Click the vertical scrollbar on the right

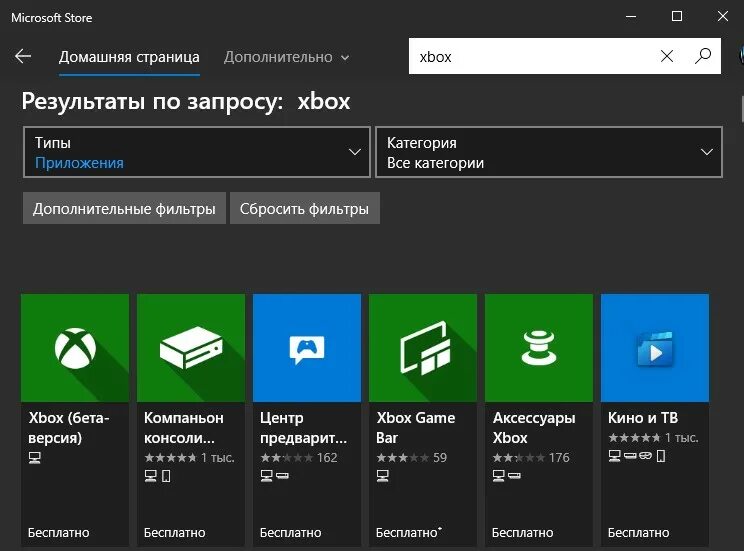coord(742,109)
